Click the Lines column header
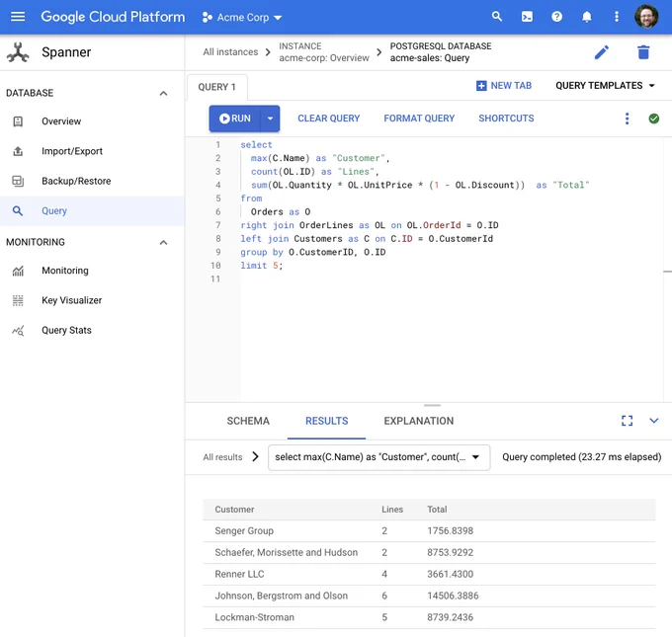The width and height of the screenshot is (672, 637). [392, 510]
